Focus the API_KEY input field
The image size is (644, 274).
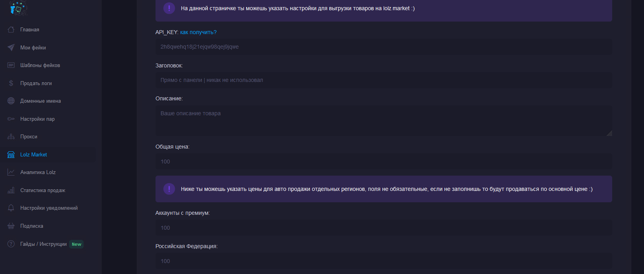383,47
